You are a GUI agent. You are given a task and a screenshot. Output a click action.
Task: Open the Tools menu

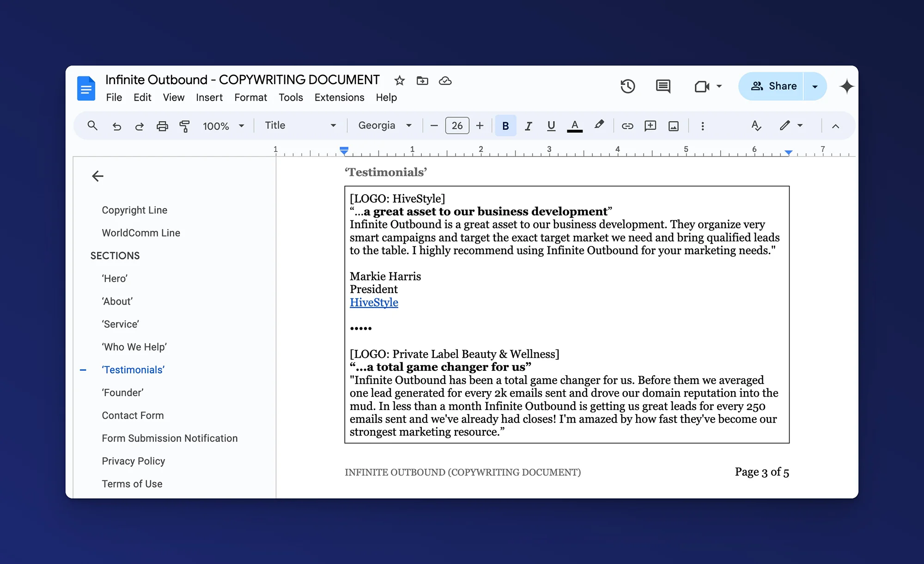[291, 98]
